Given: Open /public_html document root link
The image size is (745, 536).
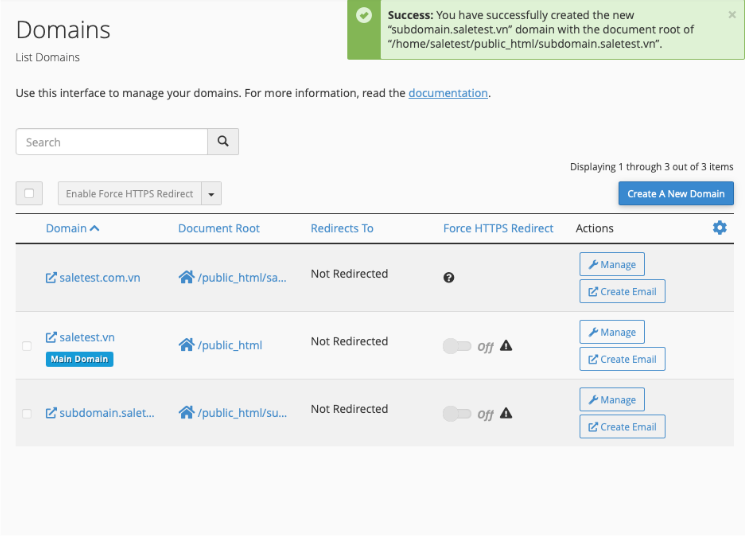Looking at the screenshot, I should click(x=230, y=345).
